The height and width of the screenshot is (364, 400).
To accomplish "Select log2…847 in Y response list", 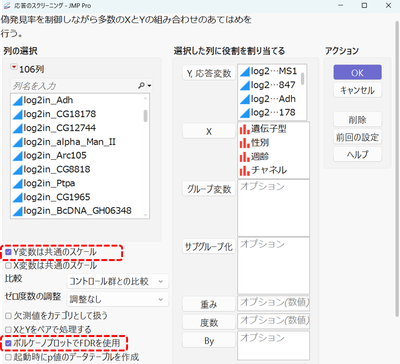I will click(x=269, y=85).
